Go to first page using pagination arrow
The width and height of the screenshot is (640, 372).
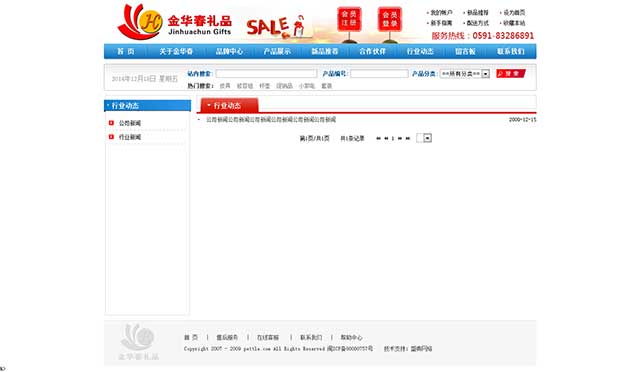(x=378, y=138)
